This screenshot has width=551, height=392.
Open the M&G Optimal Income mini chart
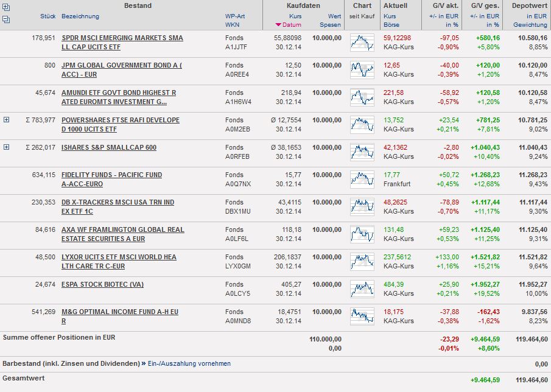(362, 317)
